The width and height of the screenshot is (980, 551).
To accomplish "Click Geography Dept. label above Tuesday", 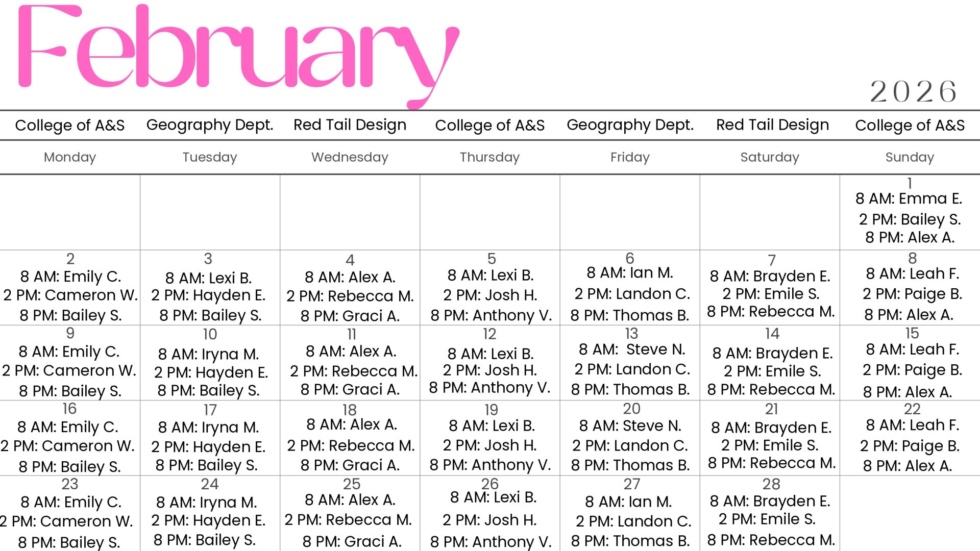I will pyautogui.click(x=210, y=125).
